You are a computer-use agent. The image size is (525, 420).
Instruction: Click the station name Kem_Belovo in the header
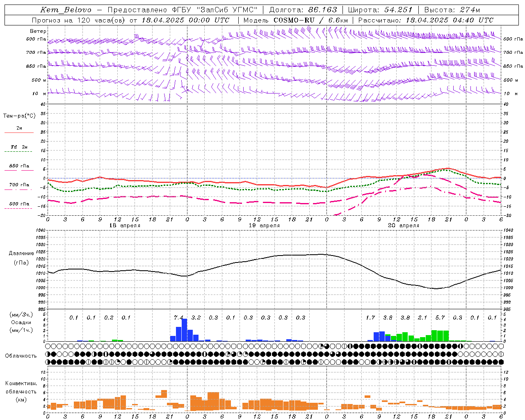point(66,10)
